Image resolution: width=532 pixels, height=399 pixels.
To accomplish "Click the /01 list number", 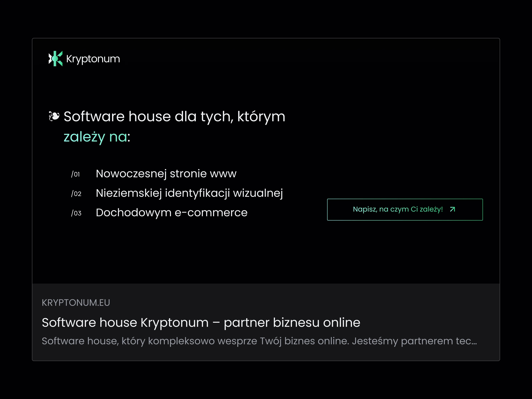I will (76, 174).
